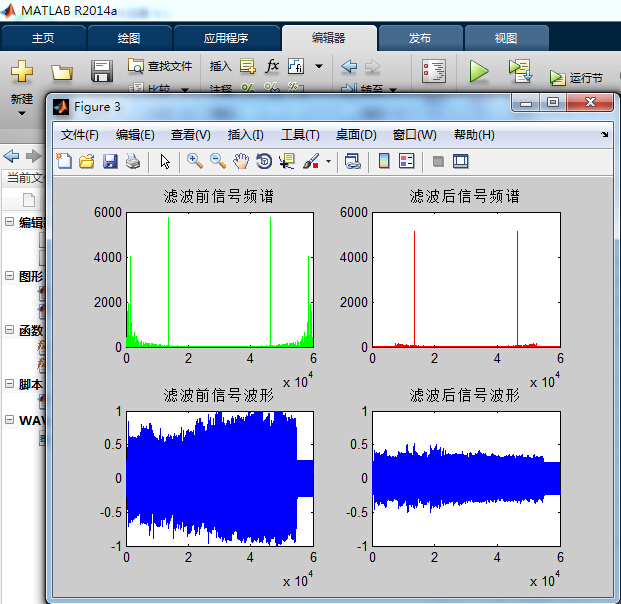621x604 pixels.
Task: Collapse the 脚本 section in left panel
Action: (9, 383)
